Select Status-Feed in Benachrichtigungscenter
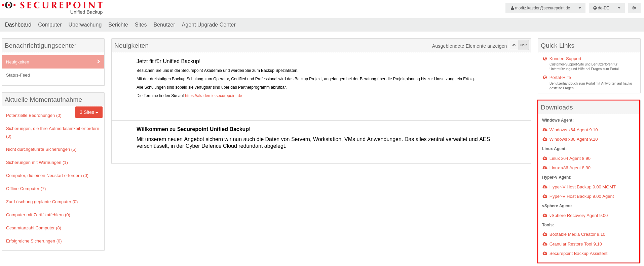Viewport: 644px width, 266px height. point(53,75)
